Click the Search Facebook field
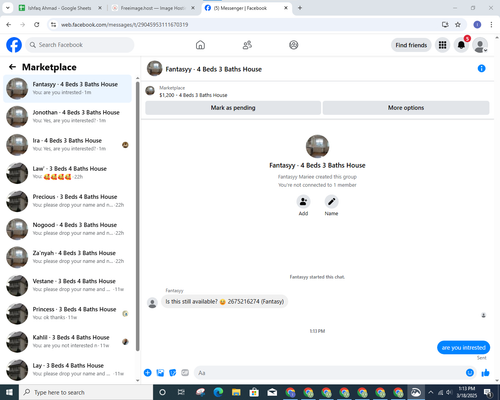This screenshot has width=500, height=400. 80,45
